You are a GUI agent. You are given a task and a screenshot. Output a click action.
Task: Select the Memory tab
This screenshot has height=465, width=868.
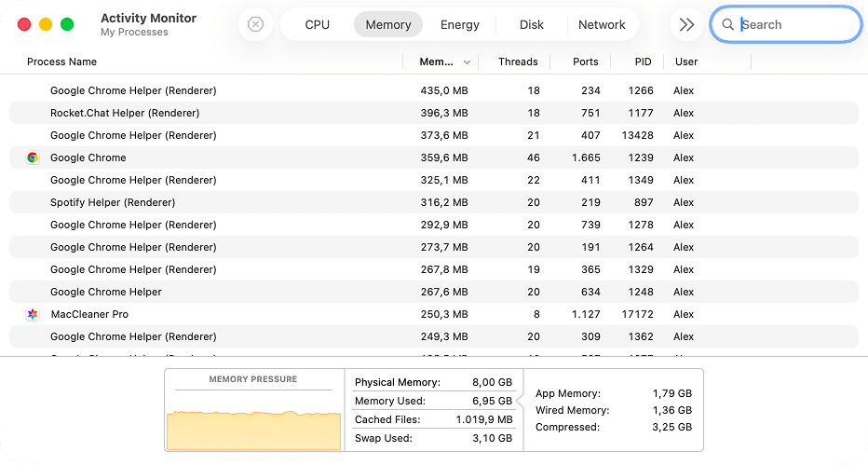(x=388, y=24)
